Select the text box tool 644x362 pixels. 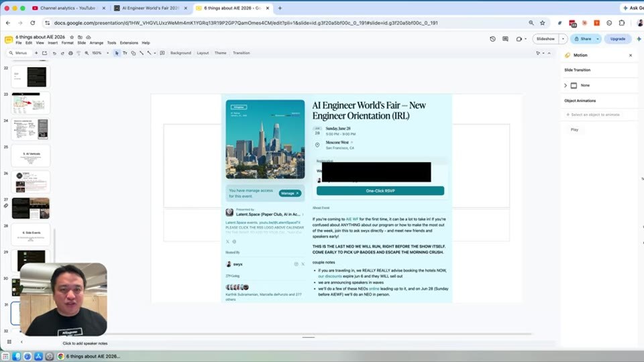[125, 53]
